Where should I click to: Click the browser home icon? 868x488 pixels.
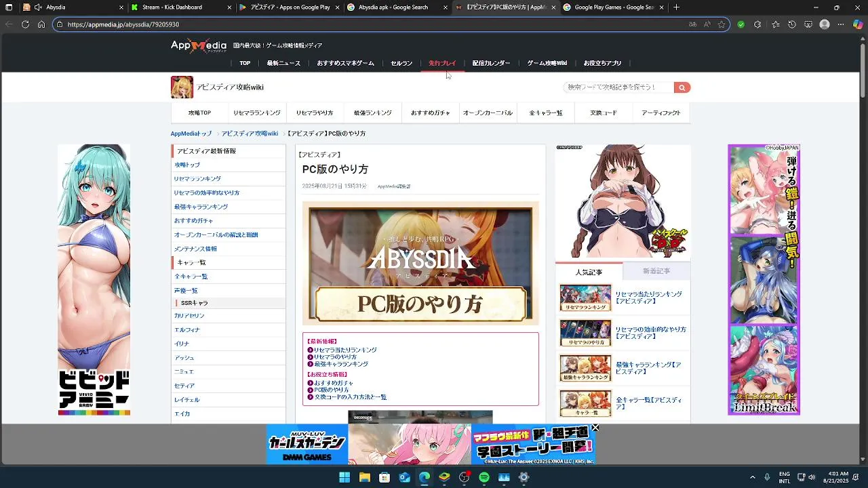click(41, 24)
